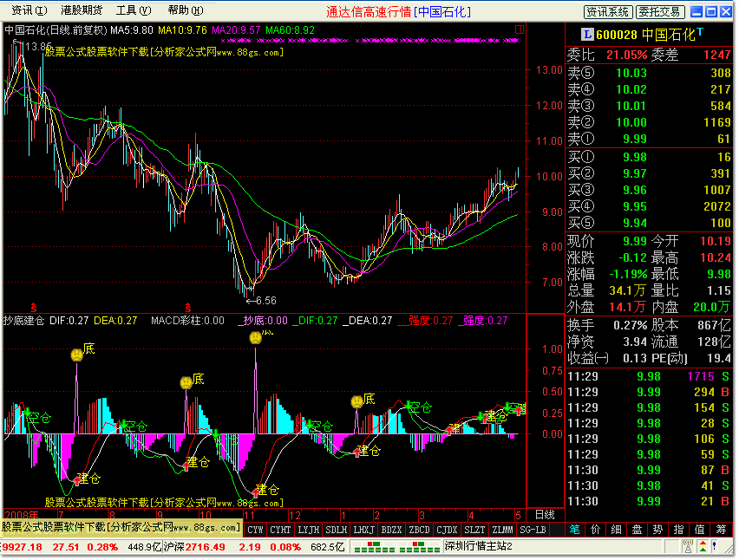Open the 帮助(H) menu
The width and height of the screenshot is (739, 560).
(x=186, y=10)
